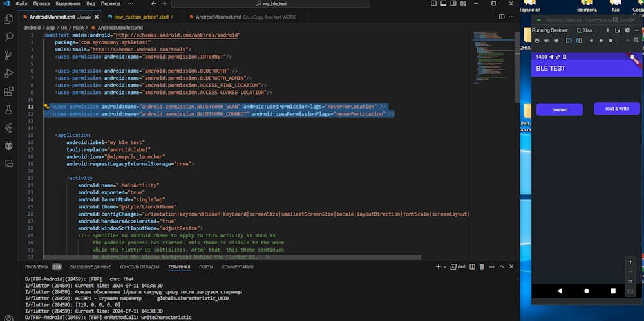Open the Run and Debug view
The width and height of the screenshot is (644, 321).
coord(9,73)
